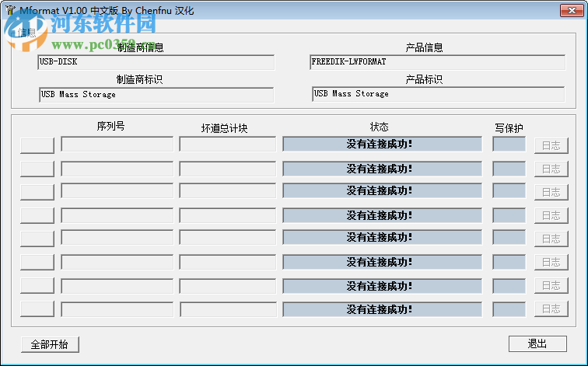Viewport: 588px width, 366px height.
Task: Click the 写保护 box in eighth row
Action: click(509, 310)
